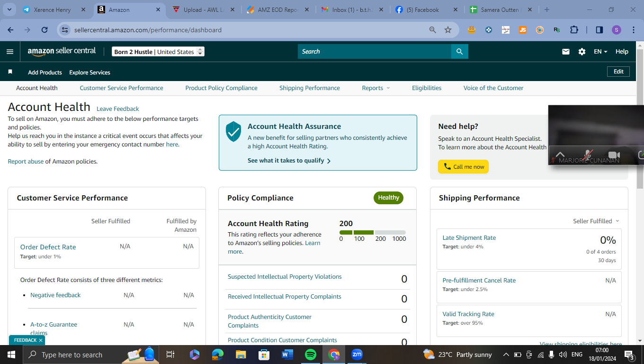Open the purple S profile avatar

[616, 30]
